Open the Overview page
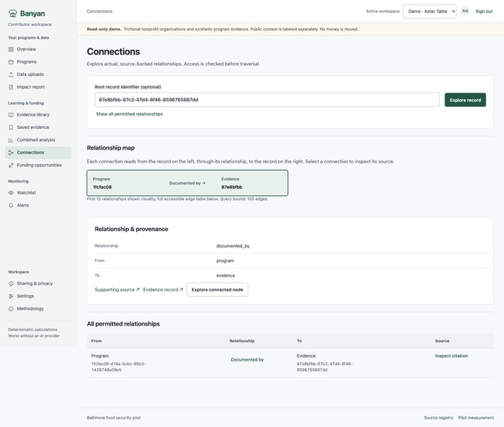 [38, 49]
